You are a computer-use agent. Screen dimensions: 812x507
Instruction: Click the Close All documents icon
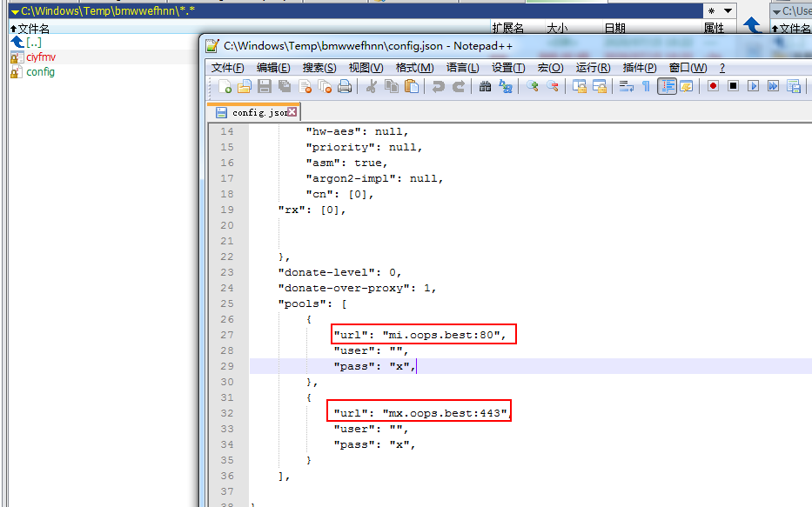coord(325,86)
